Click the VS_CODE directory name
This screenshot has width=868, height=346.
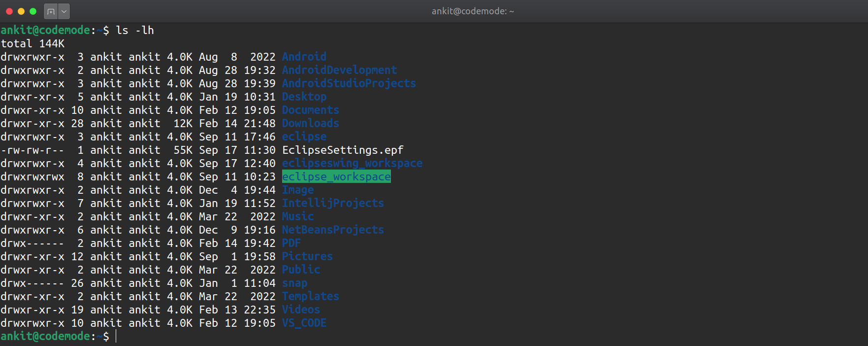coord(304,323)
